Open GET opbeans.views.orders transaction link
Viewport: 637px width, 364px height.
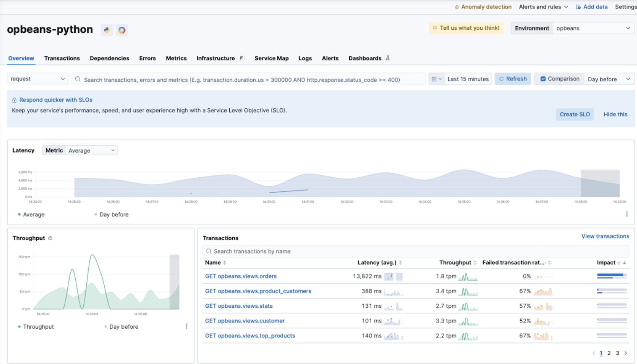(241, 277)
